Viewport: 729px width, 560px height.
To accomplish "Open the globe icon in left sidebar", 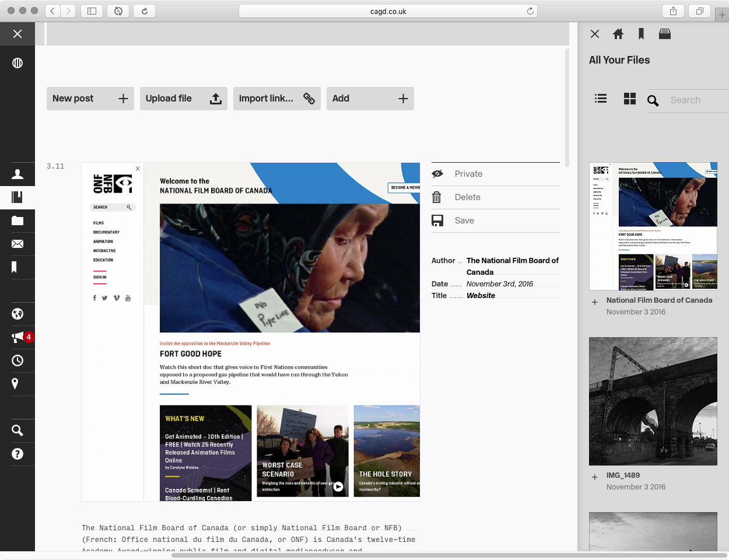I will tap(17, 314).
